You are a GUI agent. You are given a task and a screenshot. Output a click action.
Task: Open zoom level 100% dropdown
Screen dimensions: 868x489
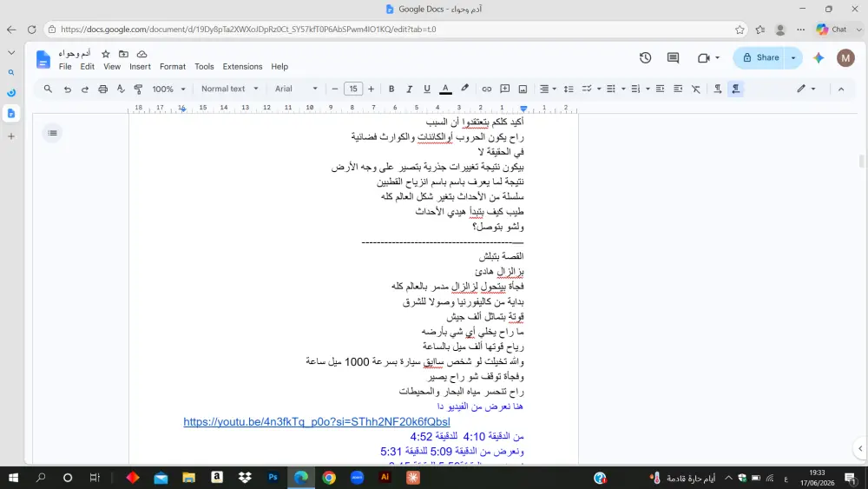click(169, 89)
